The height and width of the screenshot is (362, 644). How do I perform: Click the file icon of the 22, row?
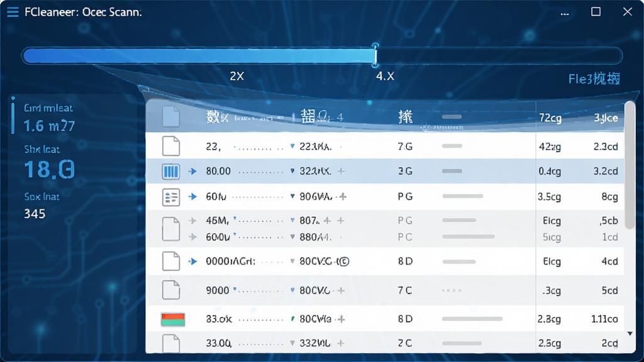(x=170, y=146)
